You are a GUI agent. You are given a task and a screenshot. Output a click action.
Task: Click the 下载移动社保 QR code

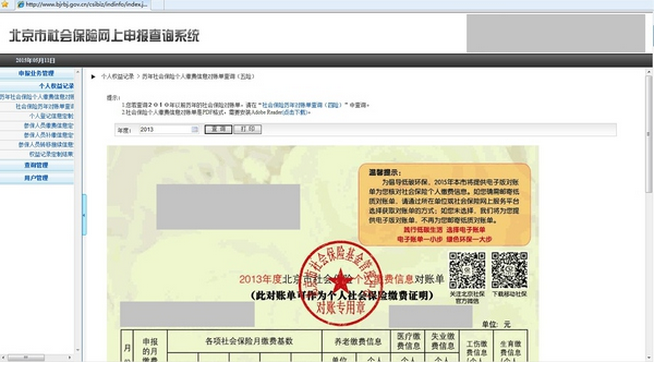click(x=509, y=271)
